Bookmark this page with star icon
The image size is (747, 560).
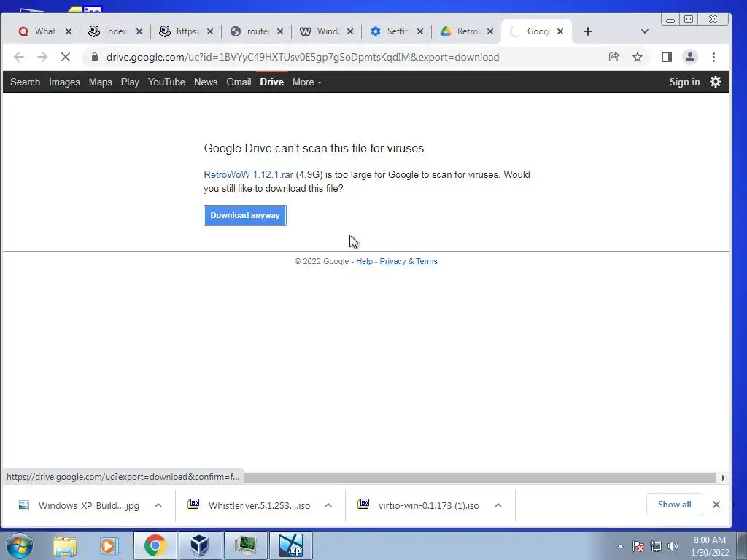638,57
